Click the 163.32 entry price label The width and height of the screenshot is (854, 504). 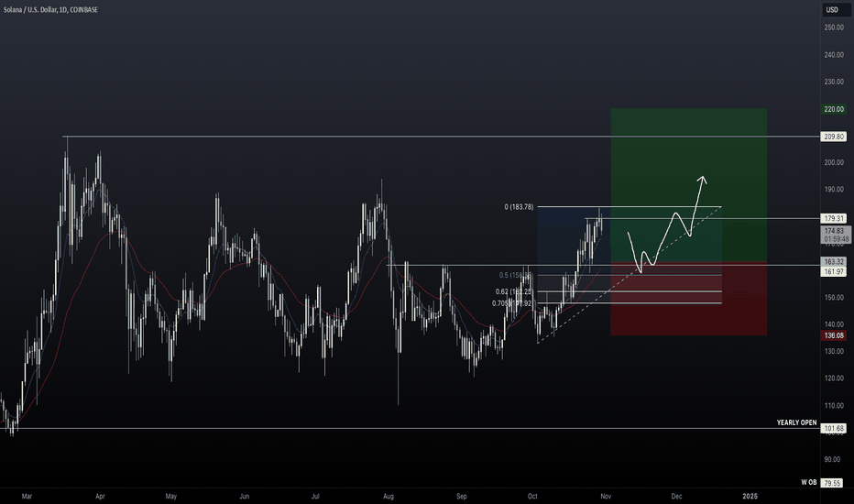click(x=834, y=262)
